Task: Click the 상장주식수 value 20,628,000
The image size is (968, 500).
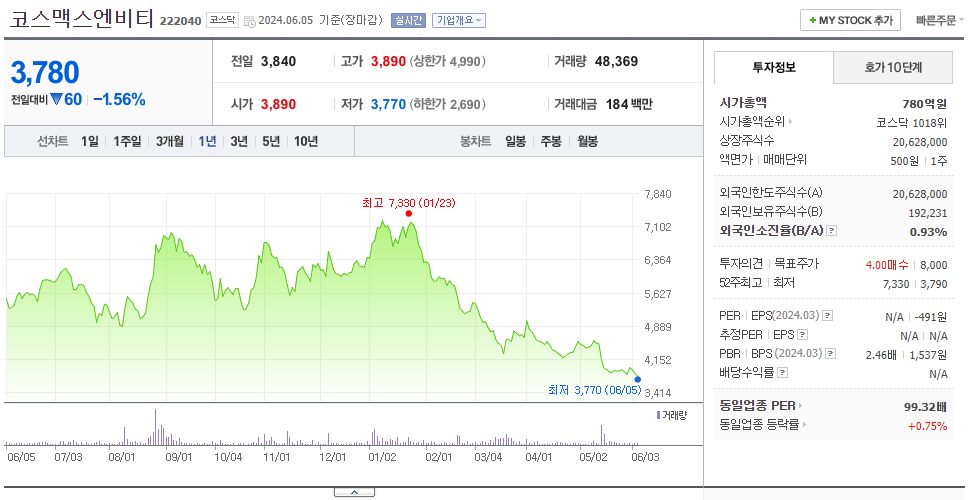Action: [x=920, y=142]
